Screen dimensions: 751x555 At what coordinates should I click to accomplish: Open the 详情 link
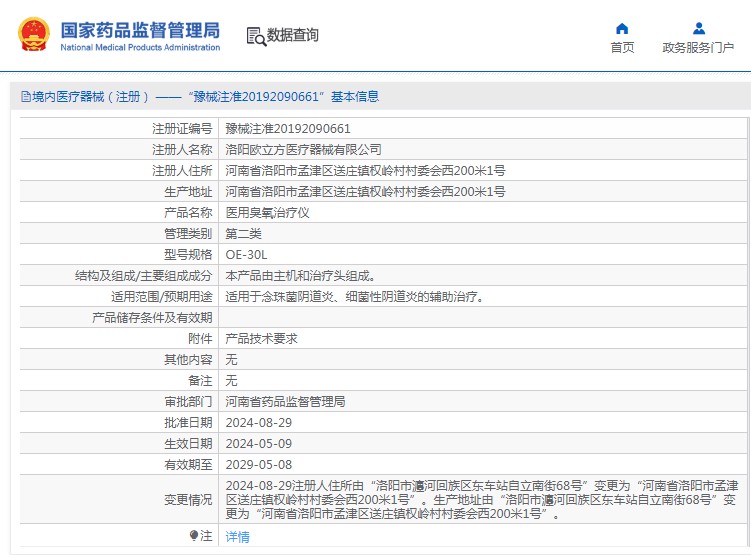[x=238, y=536]
